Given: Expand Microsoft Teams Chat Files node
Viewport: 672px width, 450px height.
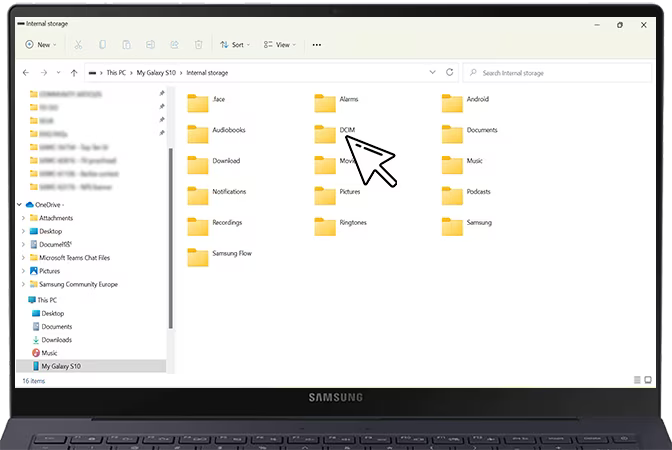Looking at the screenshot, I should (x=23, y=258).
